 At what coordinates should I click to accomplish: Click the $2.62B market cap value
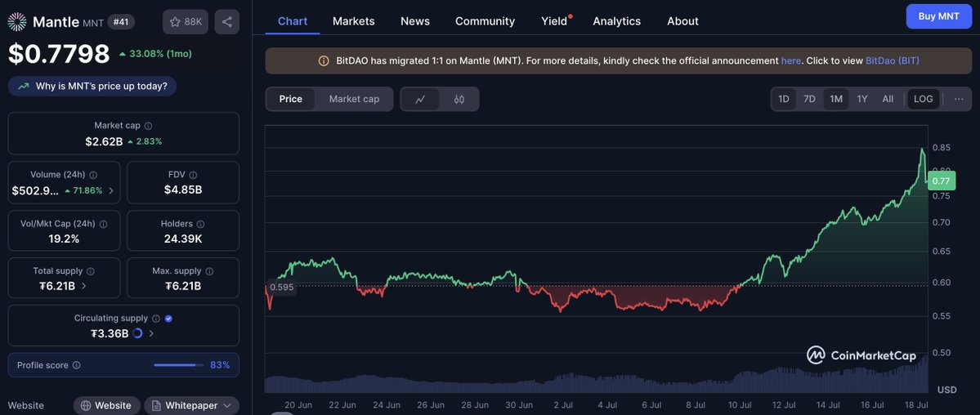[105, 141]
